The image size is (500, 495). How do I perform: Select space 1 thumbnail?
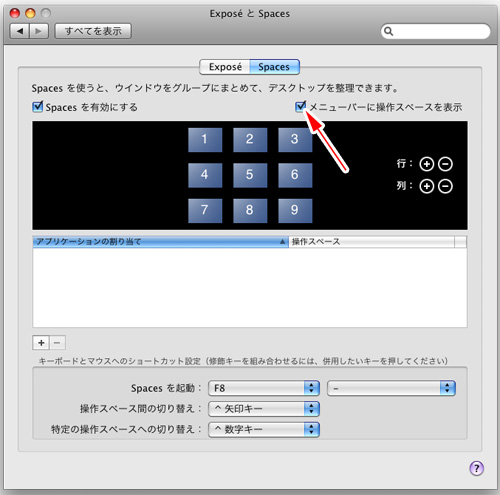pos(205,140)
